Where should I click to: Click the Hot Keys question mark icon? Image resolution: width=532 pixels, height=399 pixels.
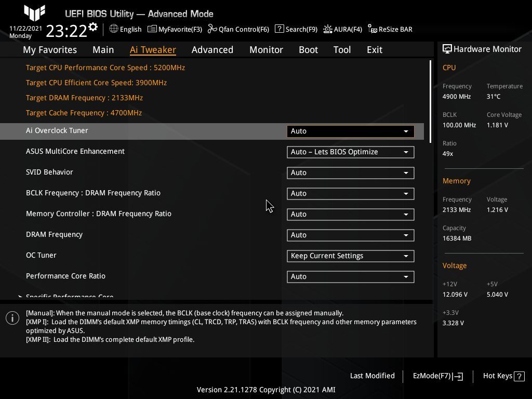click(519, 376)
